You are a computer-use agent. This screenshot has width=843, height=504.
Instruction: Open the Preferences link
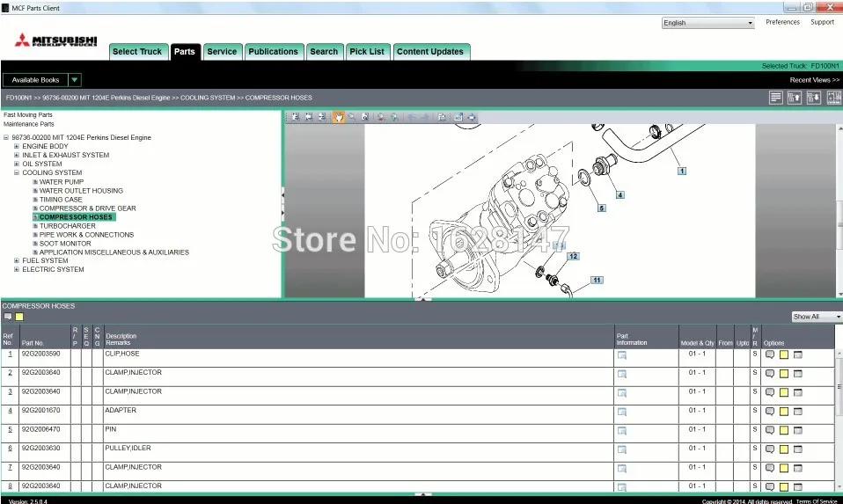pos(782,22)
